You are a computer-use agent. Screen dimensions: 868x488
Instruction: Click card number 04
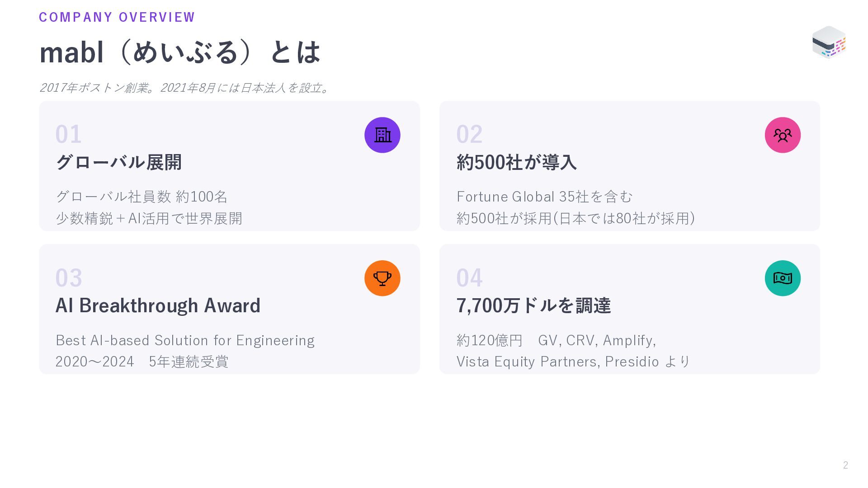[470, 277]
